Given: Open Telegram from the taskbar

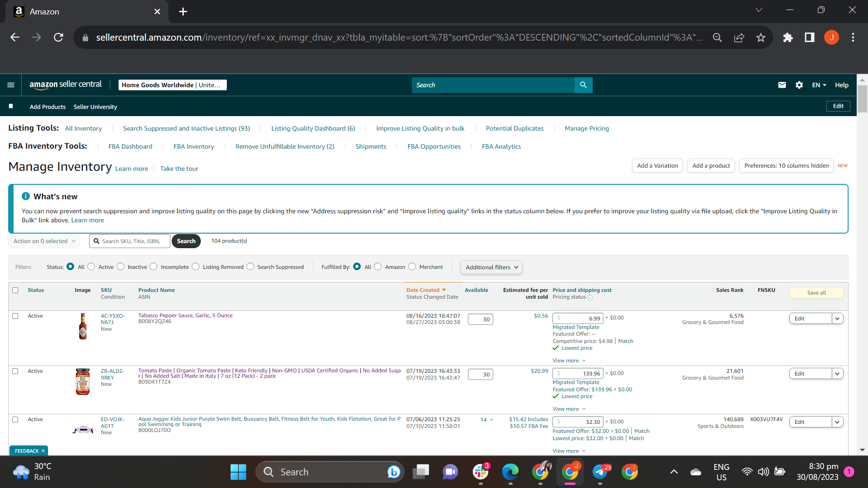Looking at the screenshot, I should (x=600, y=472).
